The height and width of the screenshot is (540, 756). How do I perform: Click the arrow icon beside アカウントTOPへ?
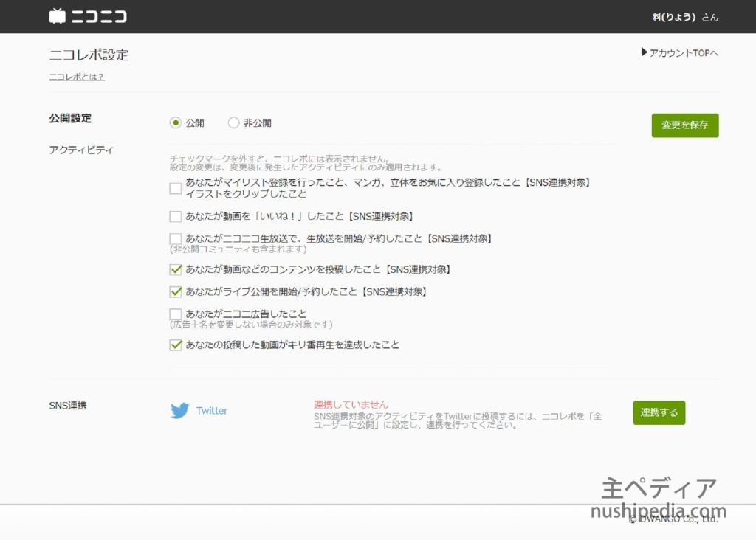pos(643,52)
